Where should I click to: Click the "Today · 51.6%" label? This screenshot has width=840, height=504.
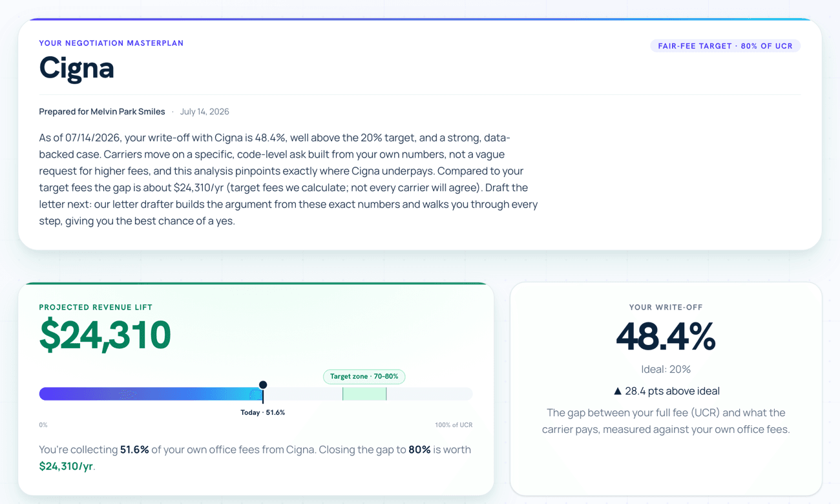(x=263, y=412)
